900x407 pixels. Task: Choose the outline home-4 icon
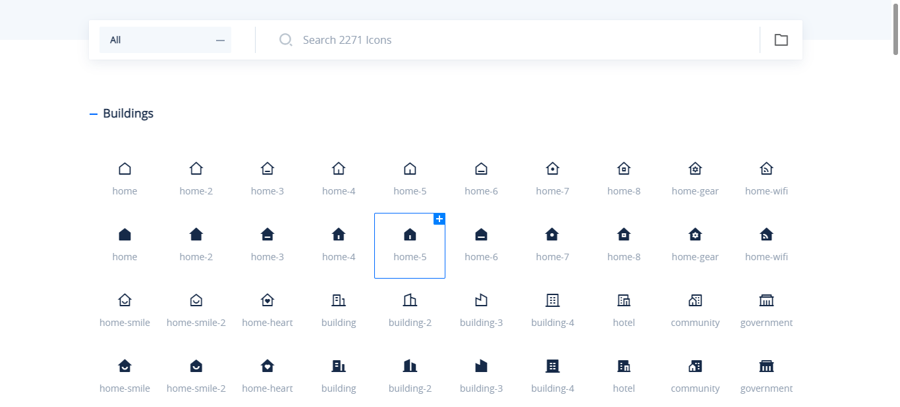[339, 169]
